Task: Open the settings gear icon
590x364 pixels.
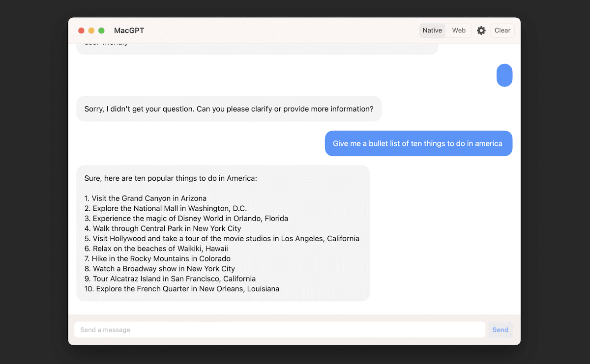Action: [x=481, y=30]
